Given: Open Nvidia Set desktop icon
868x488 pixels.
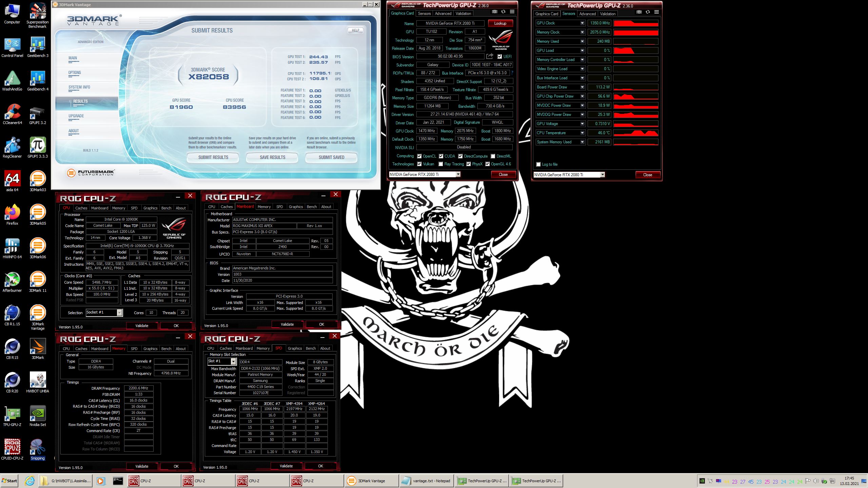Looking at the screenshot, I should pyautogui.click(x=38, y=416).
